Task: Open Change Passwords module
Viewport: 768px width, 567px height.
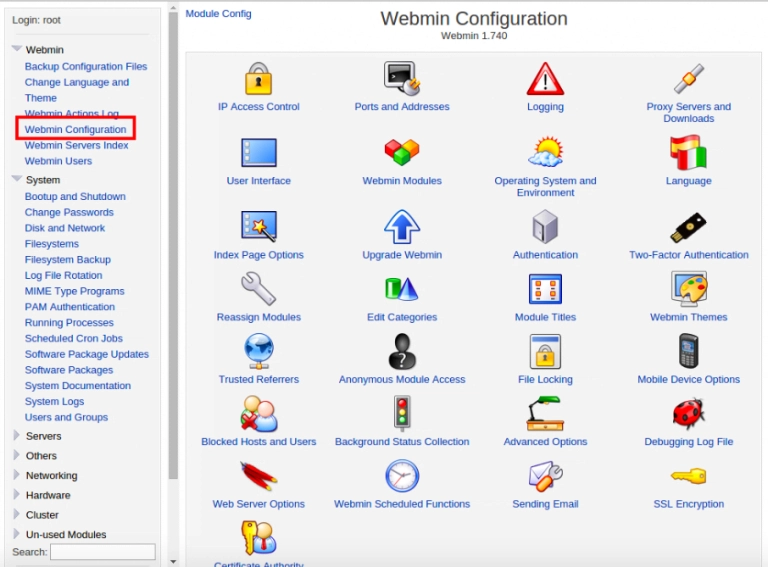Action: coord(69,213)
